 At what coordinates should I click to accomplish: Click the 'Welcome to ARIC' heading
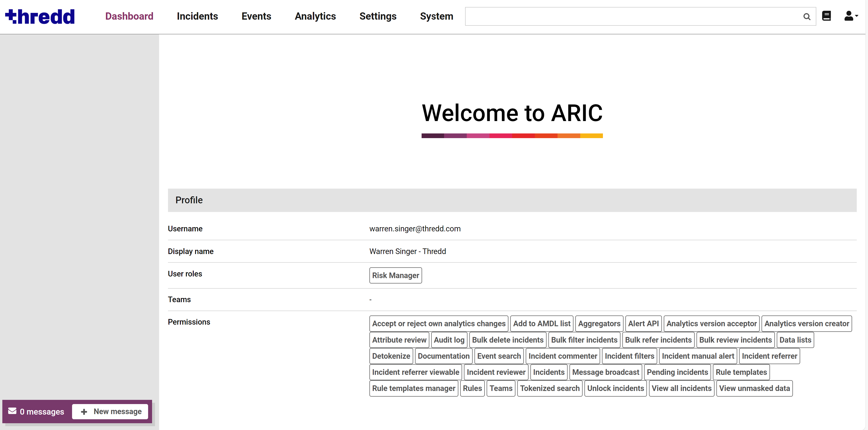pos(512,113)
